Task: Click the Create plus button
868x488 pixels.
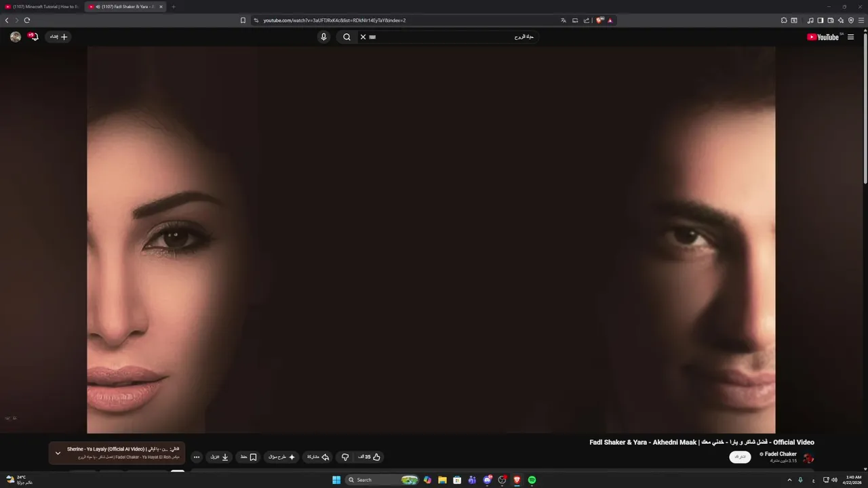Action: [58, 37]
